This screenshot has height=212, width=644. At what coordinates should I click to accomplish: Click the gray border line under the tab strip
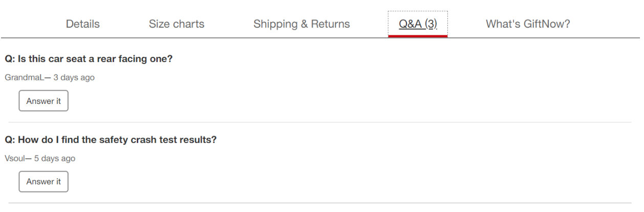coord(205,38)
